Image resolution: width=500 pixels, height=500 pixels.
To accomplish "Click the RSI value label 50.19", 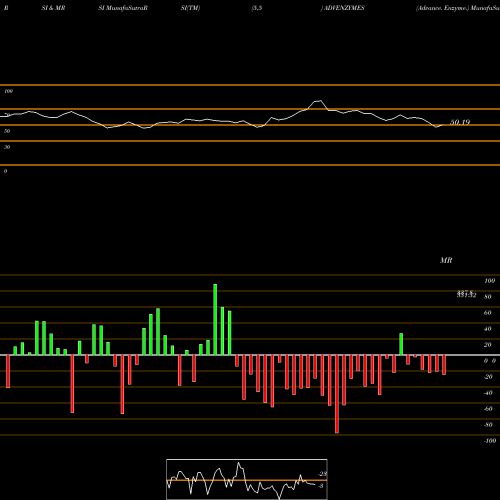I will (460, 122).
